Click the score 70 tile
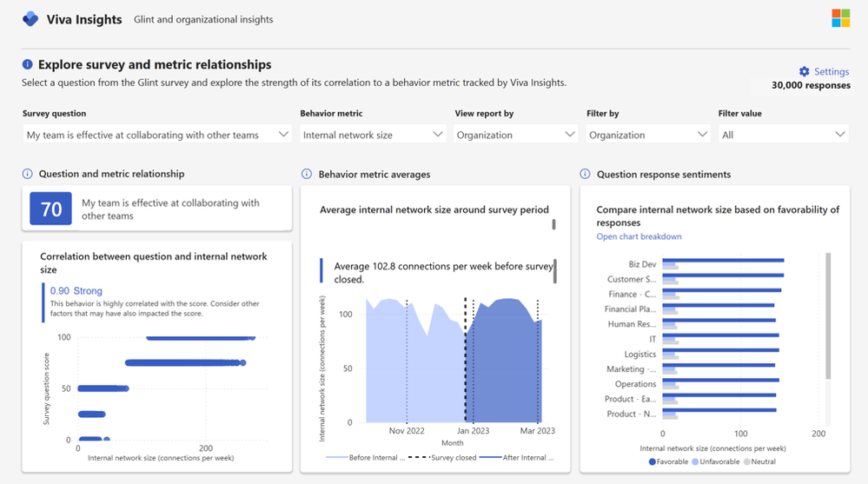The height and width of the screenshot is (484, 868). click(x=51, y=209)
